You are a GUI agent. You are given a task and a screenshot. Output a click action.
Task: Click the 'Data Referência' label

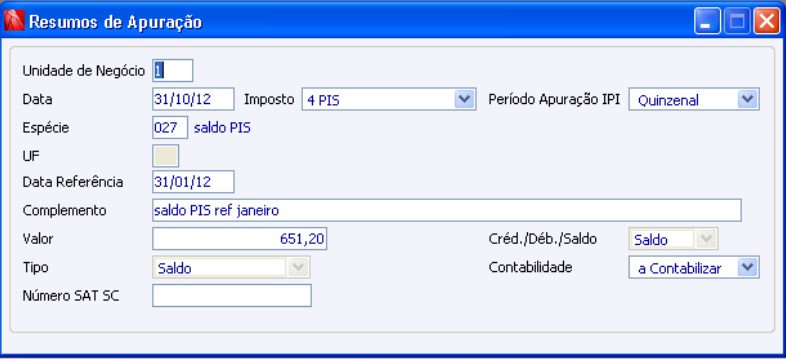73,182
